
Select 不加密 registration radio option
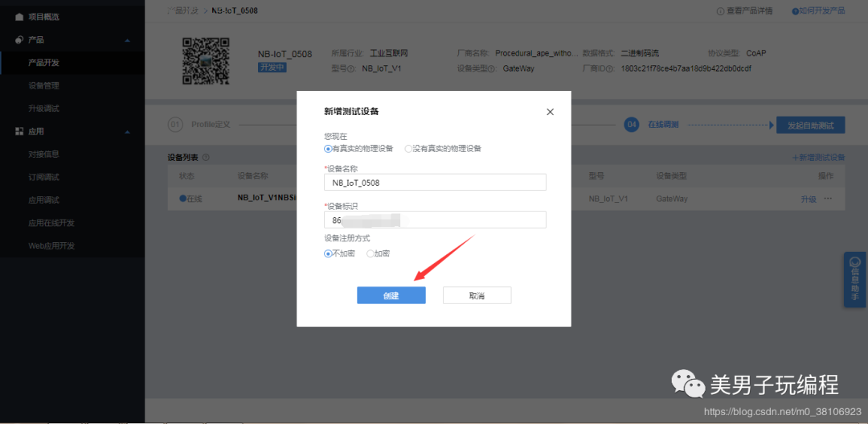tap(339, 254)
